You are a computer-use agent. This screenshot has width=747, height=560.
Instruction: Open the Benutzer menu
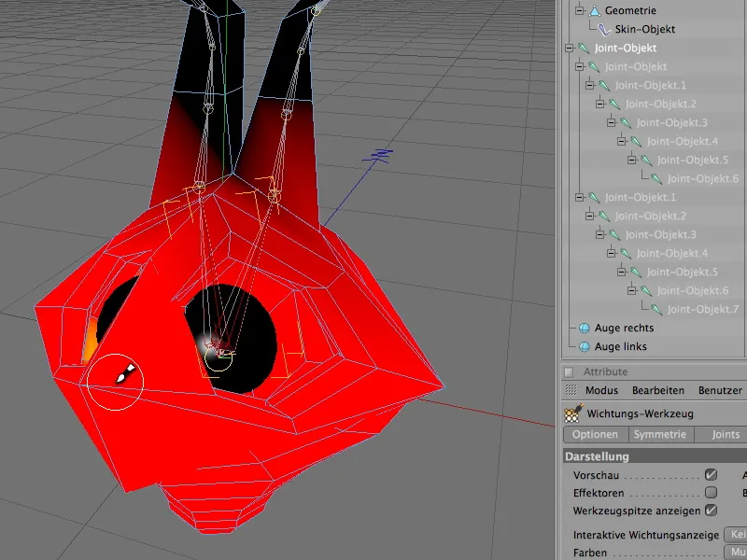click(720, 390)
